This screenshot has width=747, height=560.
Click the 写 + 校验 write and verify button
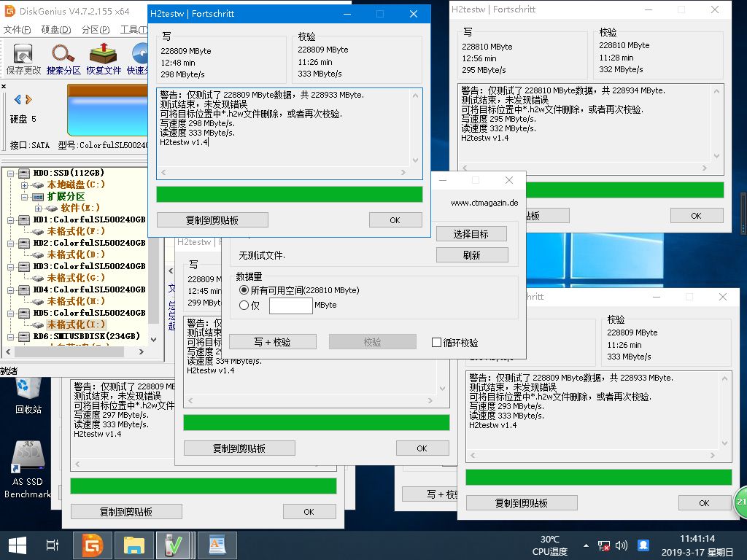click(x=272, y=342)
